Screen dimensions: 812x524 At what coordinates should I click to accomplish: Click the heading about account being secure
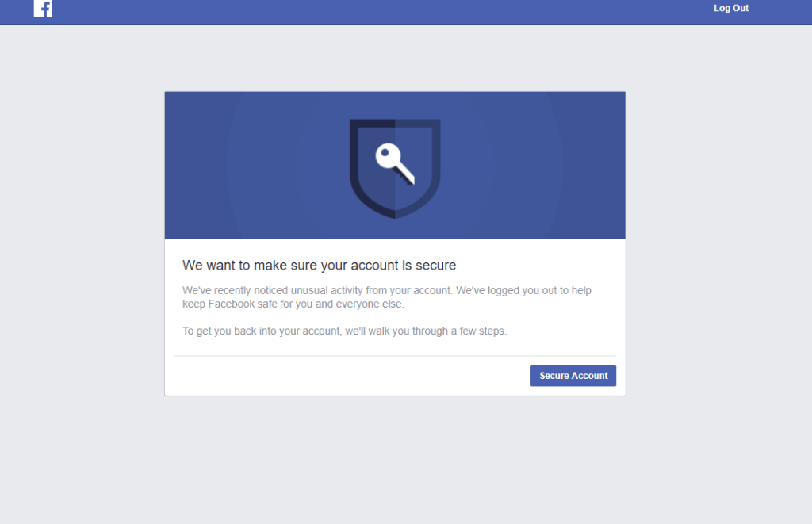[x=319, y=265]
